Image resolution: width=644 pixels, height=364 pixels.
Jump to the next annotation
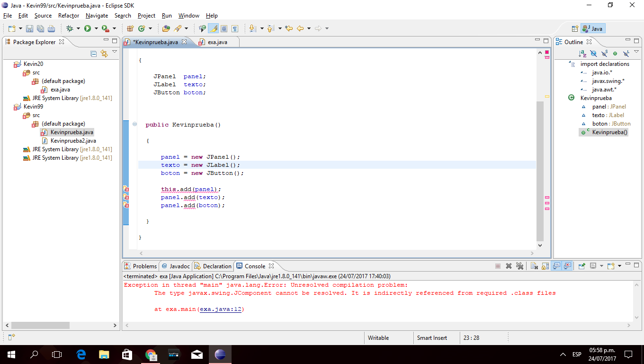pos(252,28)
